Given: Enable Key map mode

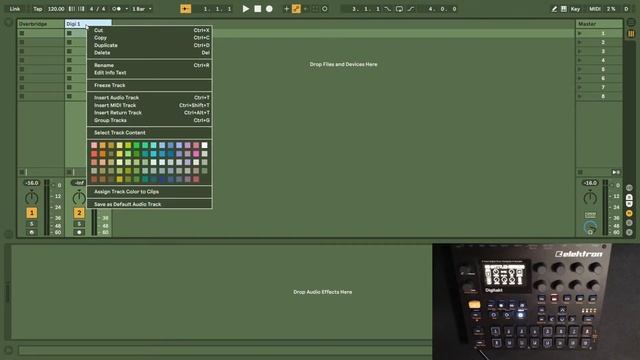Looking at the screenshot, I should pyautogui.click(x=576, y=9).
